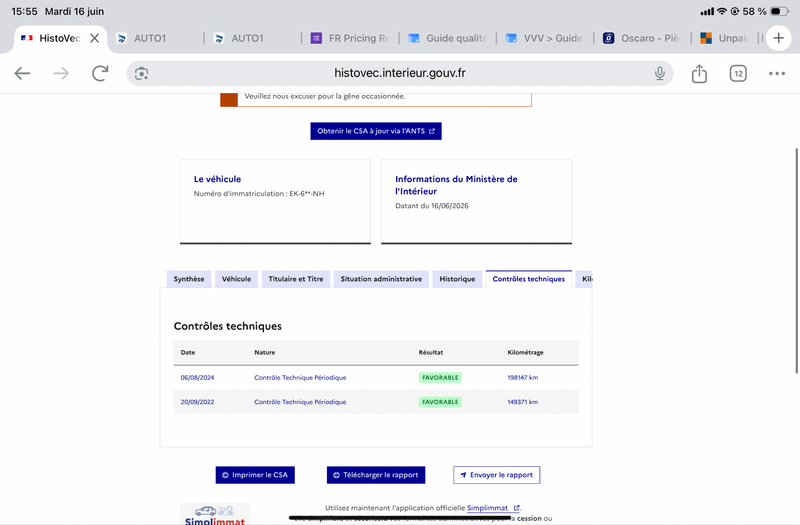Select the Synthèse tab
Image resolution: width=800 pixels, height=525 pixels.
pyautogui.click(x=189, y=279)
